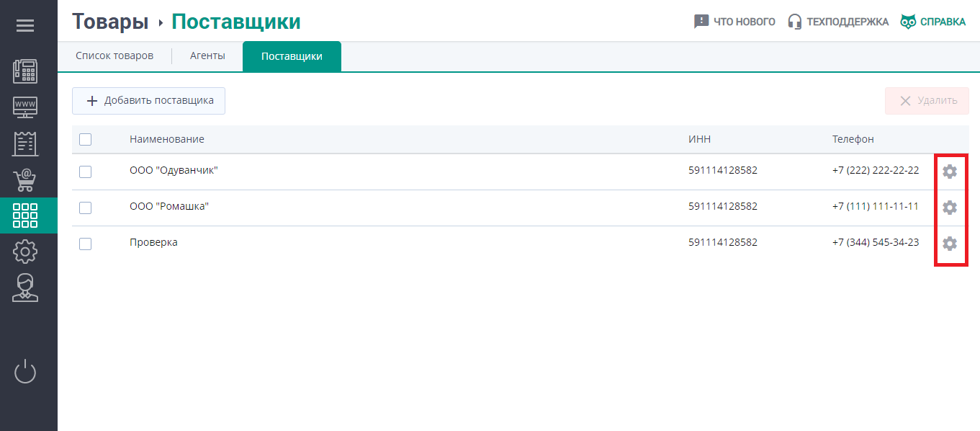Open the settings gear in sidebar

tap(25, 252)
